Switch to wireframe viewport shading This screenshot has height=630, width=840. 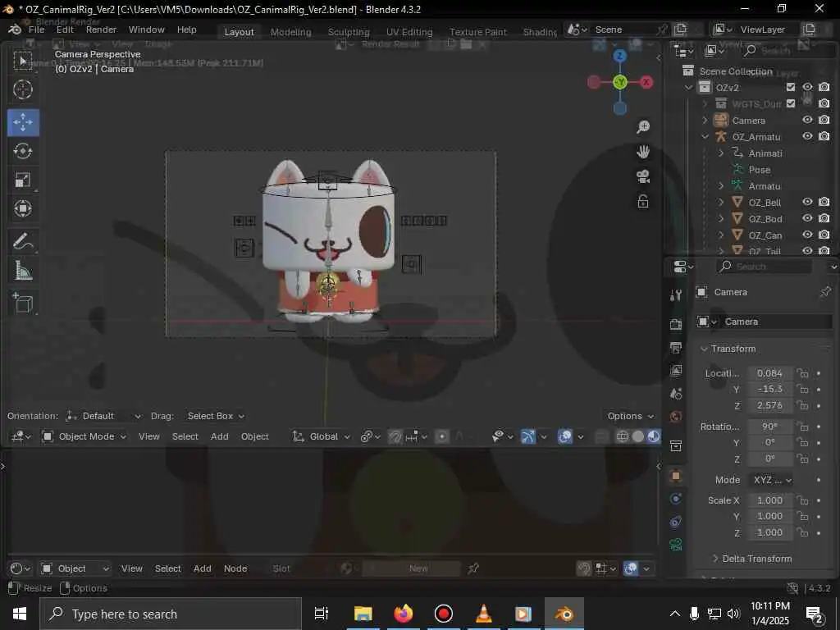pos(622,436)
